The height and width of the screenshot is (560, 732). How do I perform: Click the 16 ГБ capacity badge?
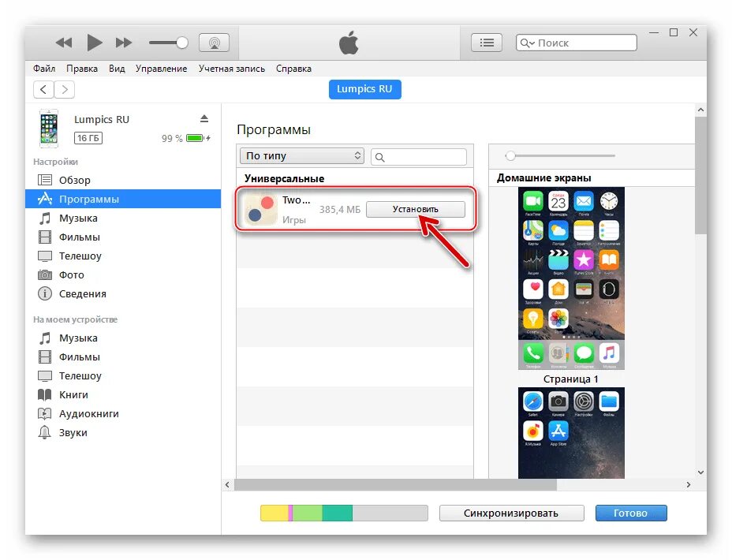pos(88,138)
